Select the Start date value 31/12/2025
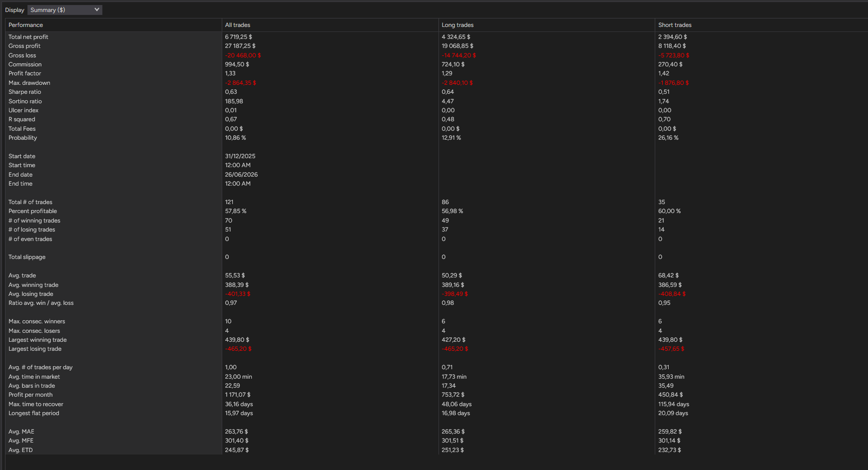 240,156
